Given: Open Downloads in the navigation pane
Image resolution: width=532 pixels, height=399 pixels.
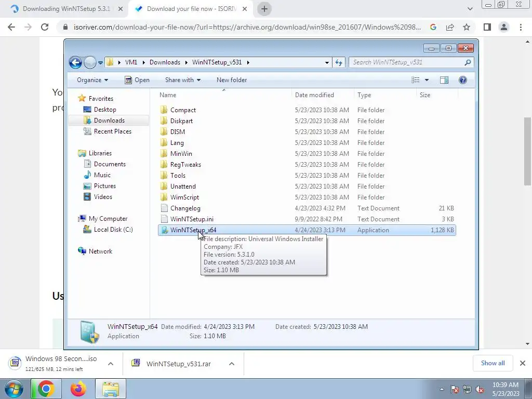Looking at the screenshot, I should click(x=109, y=121).
